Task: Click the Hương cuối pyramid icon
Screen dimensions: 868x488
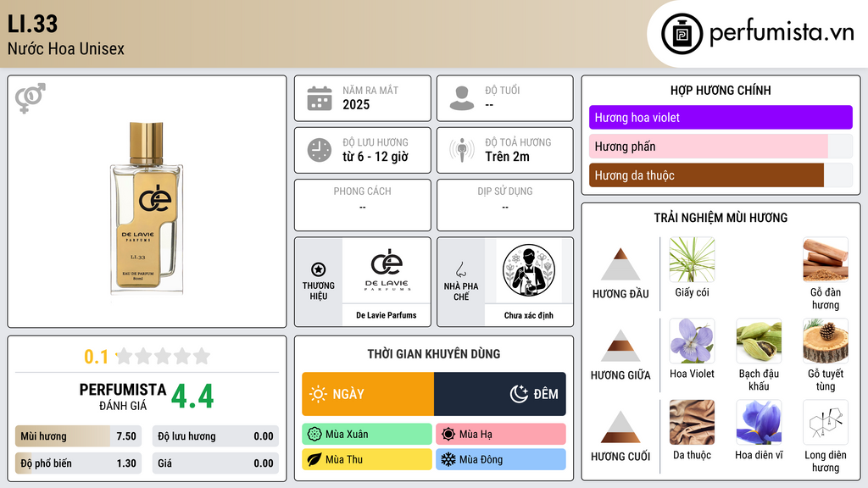Action: tap(620, 427)
